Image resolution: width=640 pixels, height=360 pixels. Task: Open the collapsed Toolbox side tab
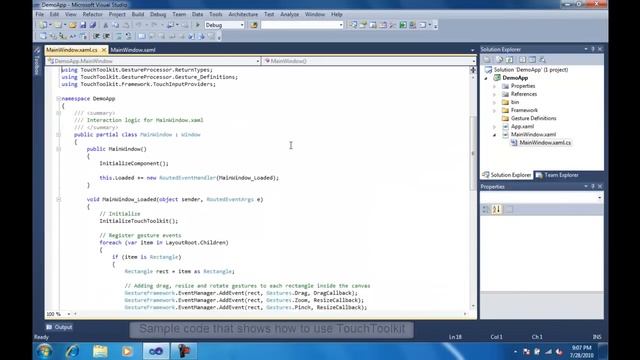[x=37, y=62]
